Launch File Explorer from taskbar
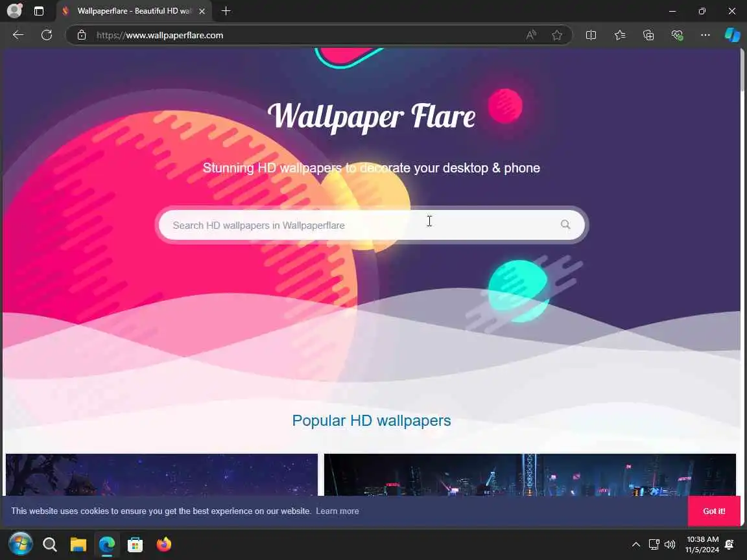Viewport: 747px width, 560px height. pyautogui.click(x=78, y=544)
